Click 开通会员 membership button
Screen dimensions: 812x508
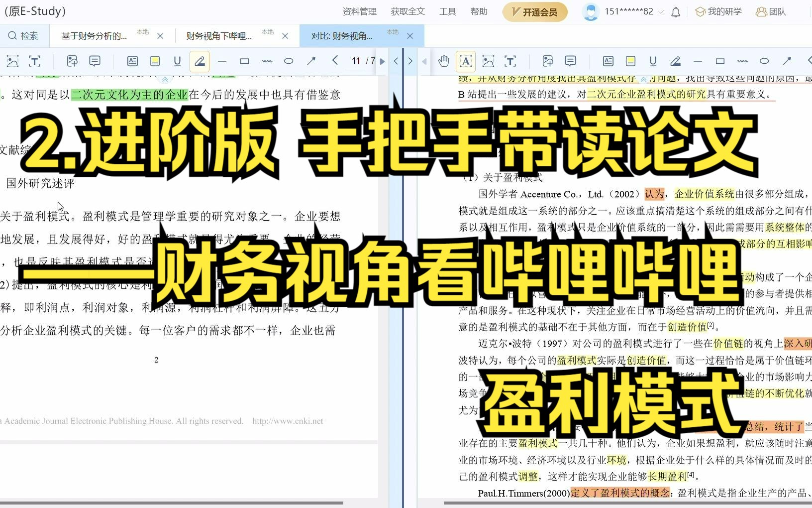coord(535,12)
